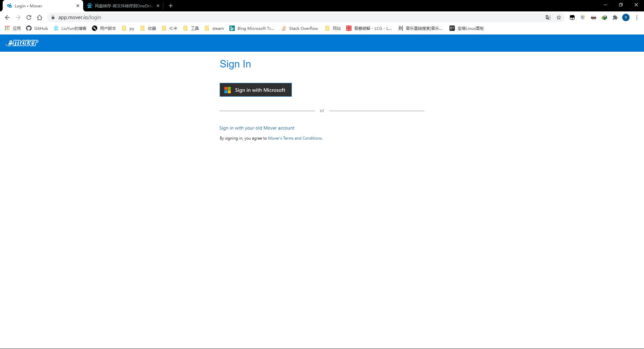Click the browser home icon

(40, 17)
